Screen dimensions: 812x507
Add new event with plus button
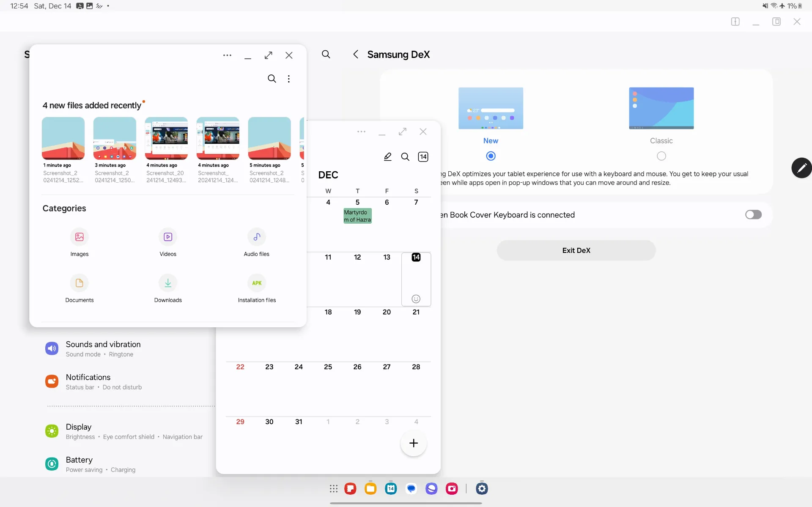414,443
